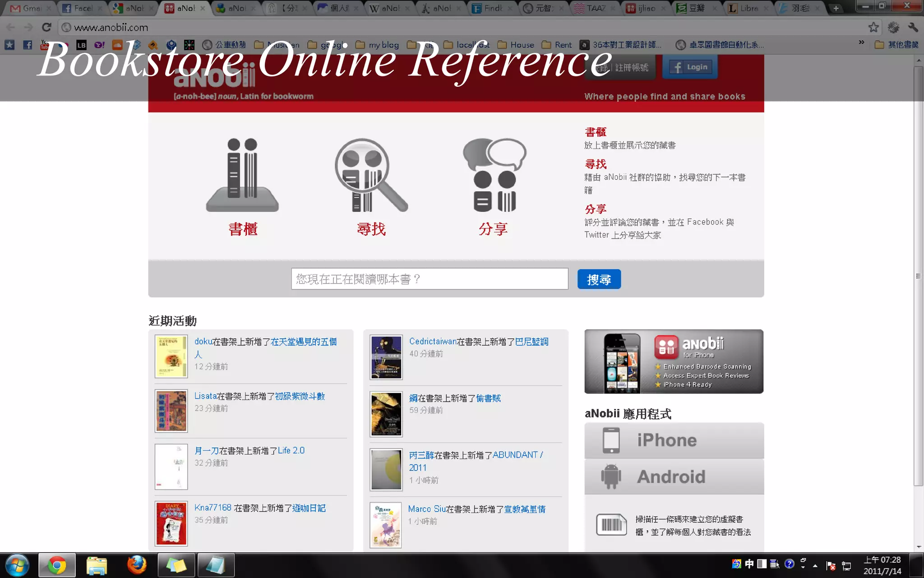Viewport: 924px width, 578px height.
Task: Click the Chrome taskbar icon
Action: pyautogui.click(x=57, y=565)
